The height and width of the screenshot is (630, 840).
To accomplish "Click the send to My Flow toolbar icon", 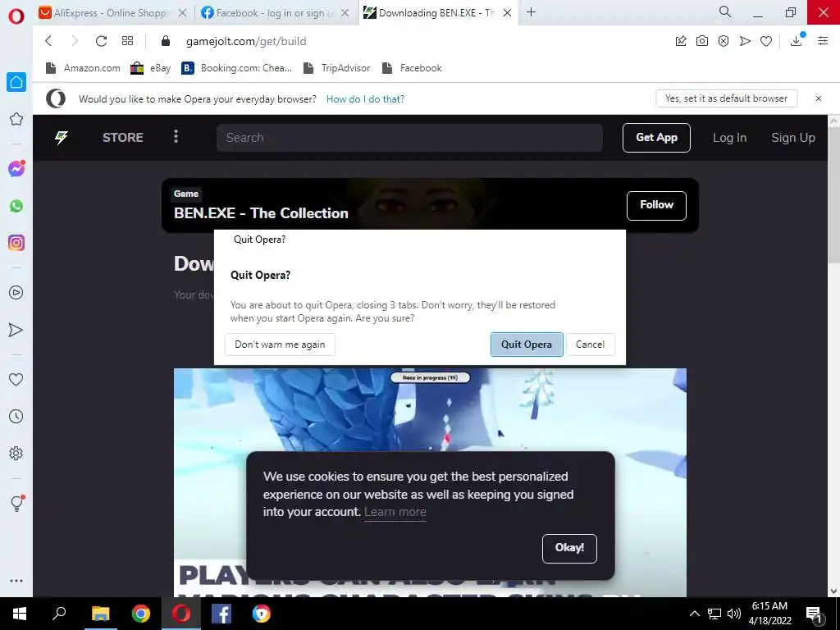I will [x=745, y=41].
